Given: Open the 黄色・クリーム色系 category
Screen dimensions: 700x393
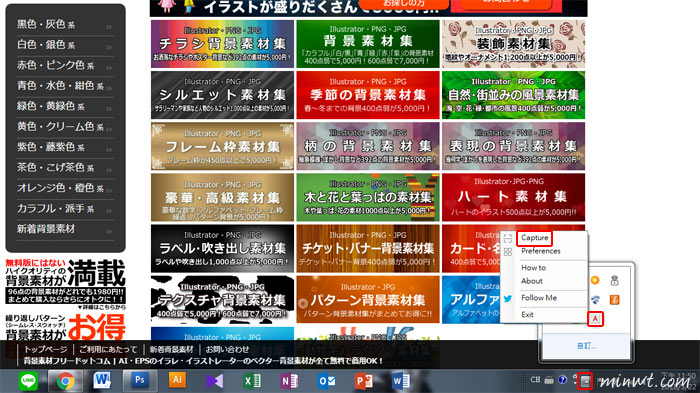Looking at the screenshot, I should point(65,127).
